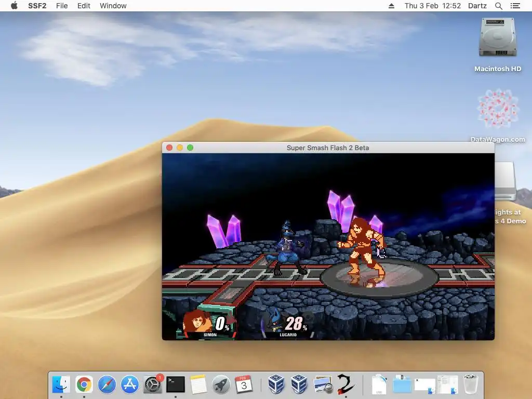Open the Dartz user menu
The width and height of the screenshot is (532, 399).
[x=477, y=6]
